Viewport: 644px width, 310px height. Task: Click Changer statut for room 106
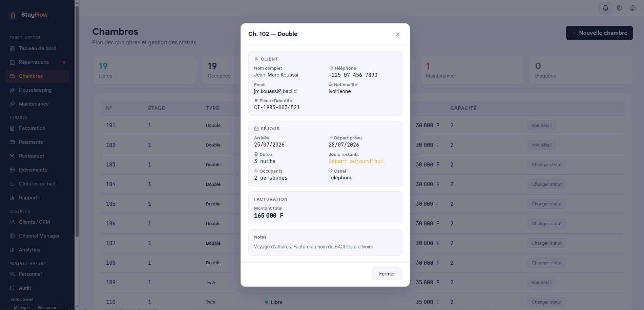546,224
